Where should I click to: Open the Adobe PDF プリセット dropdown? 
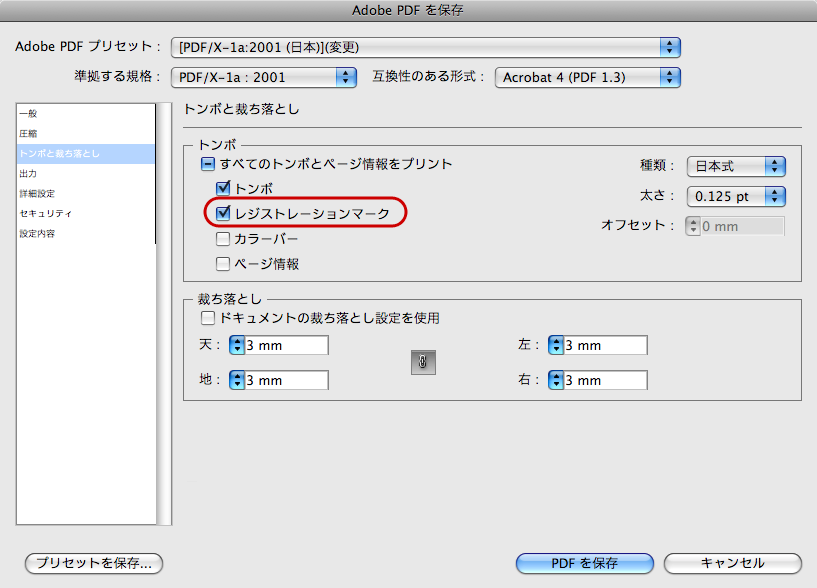click(x=426, y=47)
